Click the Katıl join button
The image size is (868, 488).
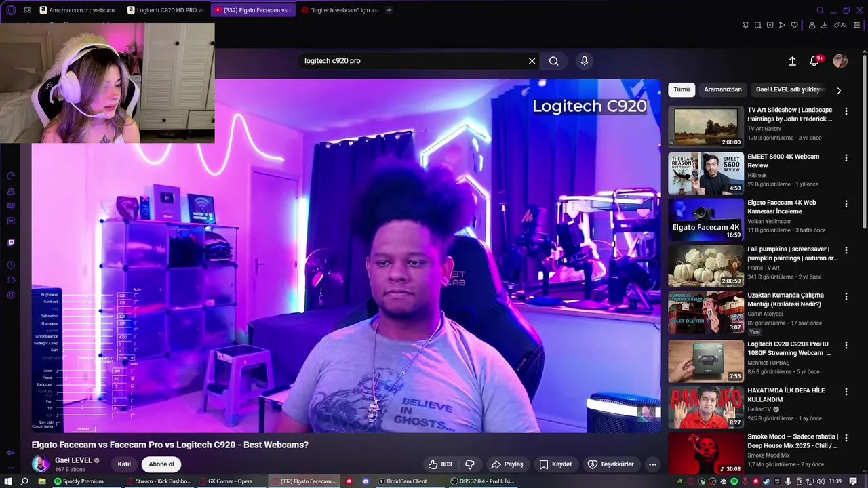tap(124, 464)
